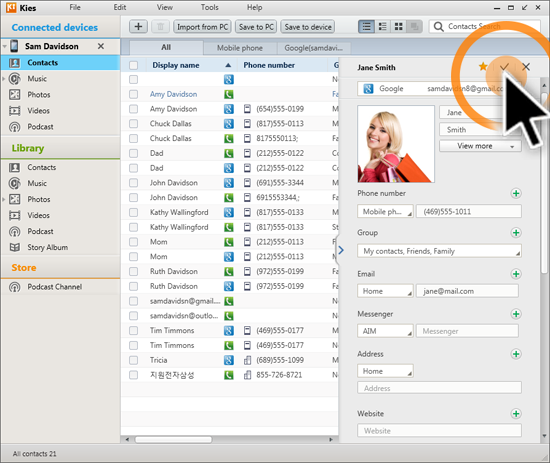Screen dimensions: 550x463
Task: Open the File menu
Action: coord(75,7)
